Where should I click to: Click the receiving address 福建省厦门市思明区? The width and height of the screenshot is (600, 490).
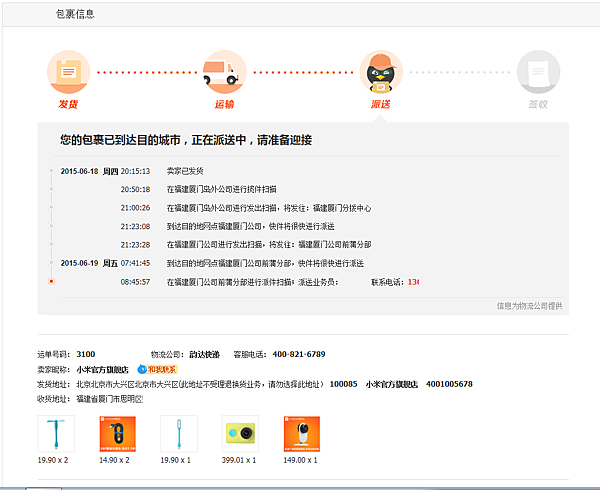pos(109,399)
